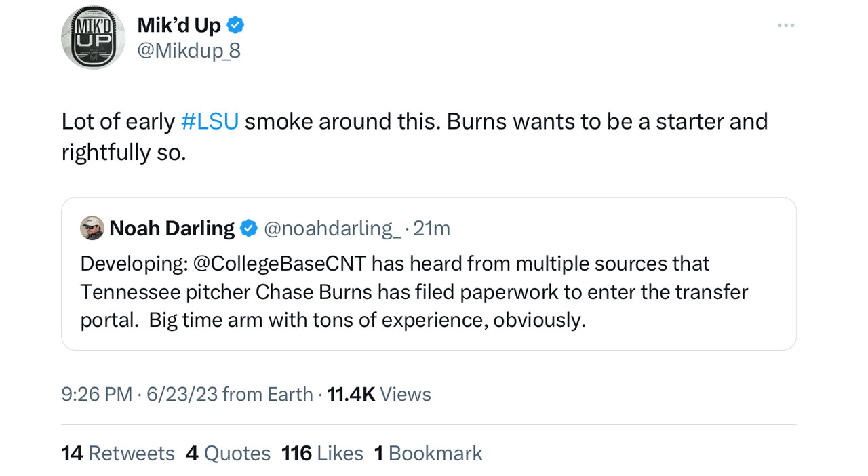
Task: Click Noah Darling's verified checkmark badge
Action: [x=249, y=229]
